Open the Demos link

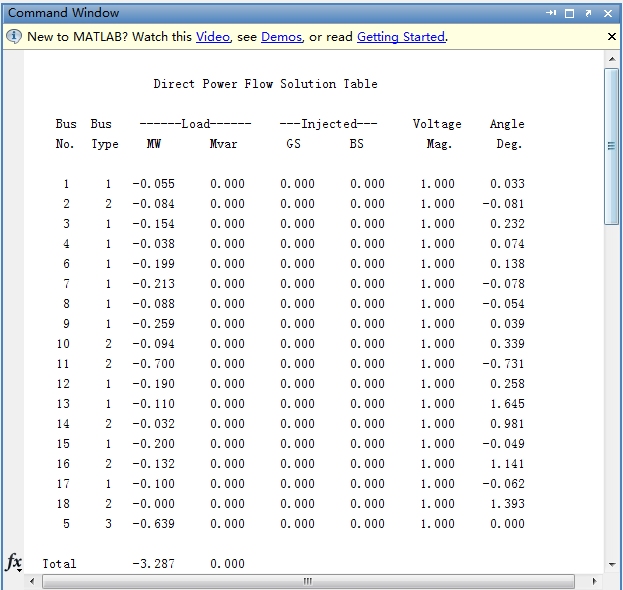[281, 37]
